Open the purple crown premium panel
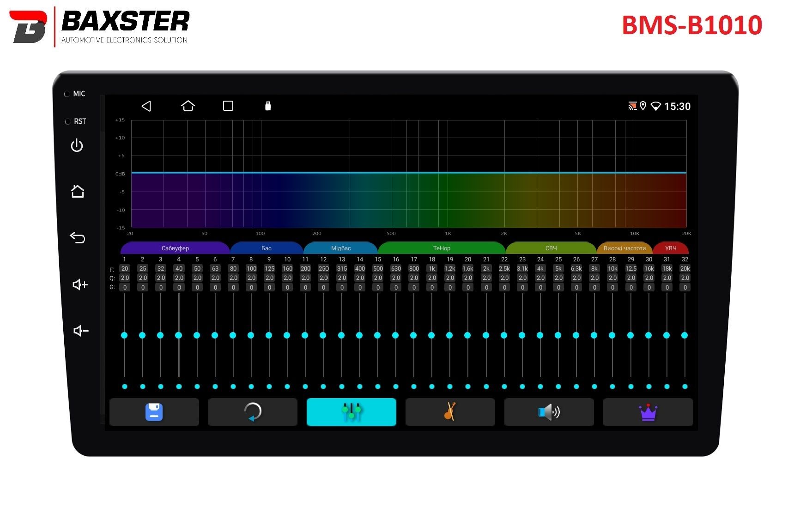 (648, 412)
